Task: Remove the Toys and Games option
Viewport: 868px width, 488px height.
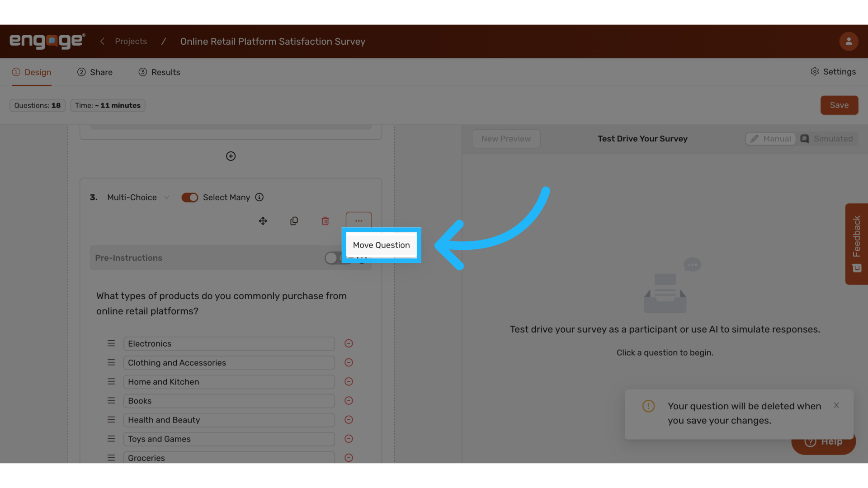Action: click(x=349, y=438)
